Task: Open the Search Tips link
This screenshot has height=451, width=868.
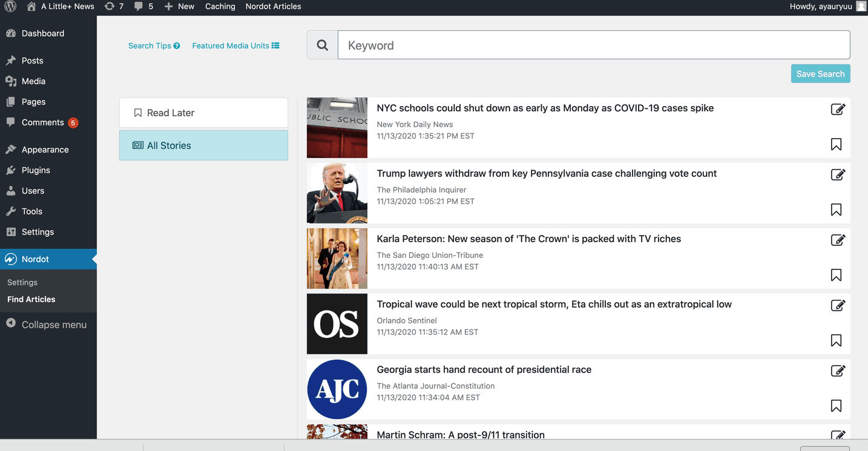Action: pos(154,45)
